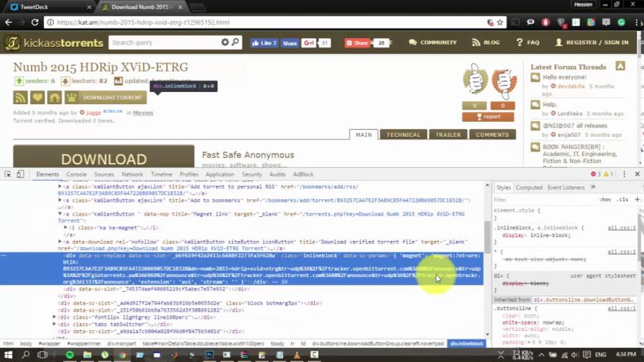Open the DevTools AdBlock tab
This screenshot has height=362, width=644.
(303, 174)
